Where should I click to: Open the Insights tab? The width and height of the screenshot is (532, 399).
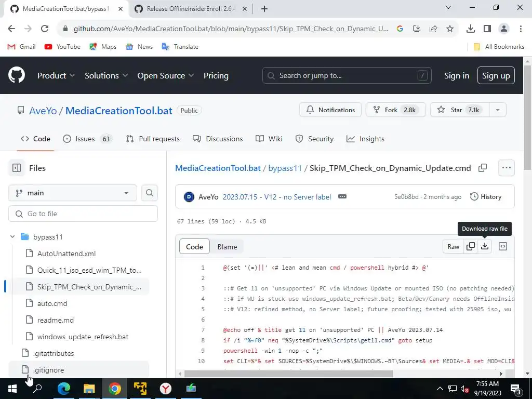pyautogui.click(x=365, y=139)
